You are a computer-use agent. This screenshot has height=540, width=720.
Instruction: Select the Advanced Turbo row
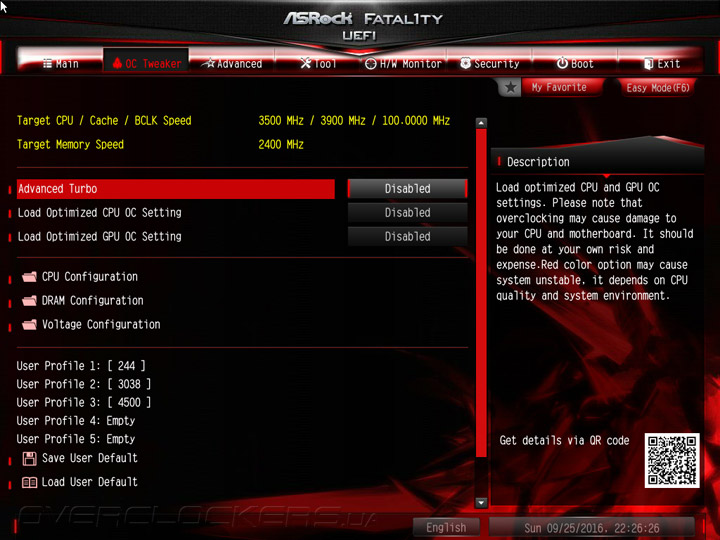coord(175,189)
